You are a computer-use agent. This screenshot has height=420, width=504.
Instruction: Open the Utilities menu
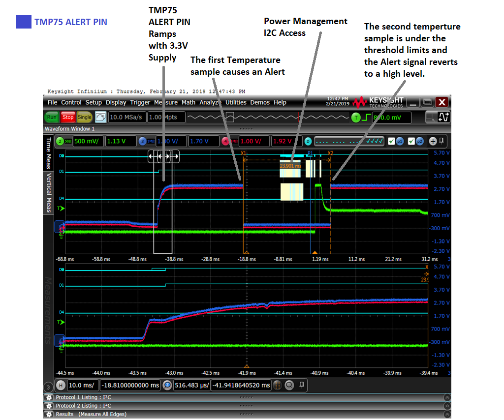(236, 102)
